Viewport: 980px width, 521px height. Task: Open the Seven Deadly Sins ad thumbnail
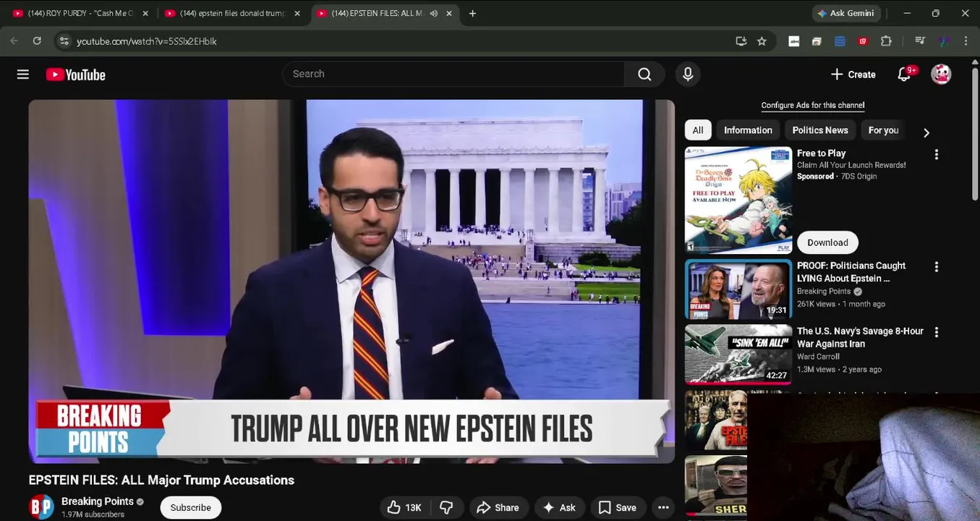738,200
